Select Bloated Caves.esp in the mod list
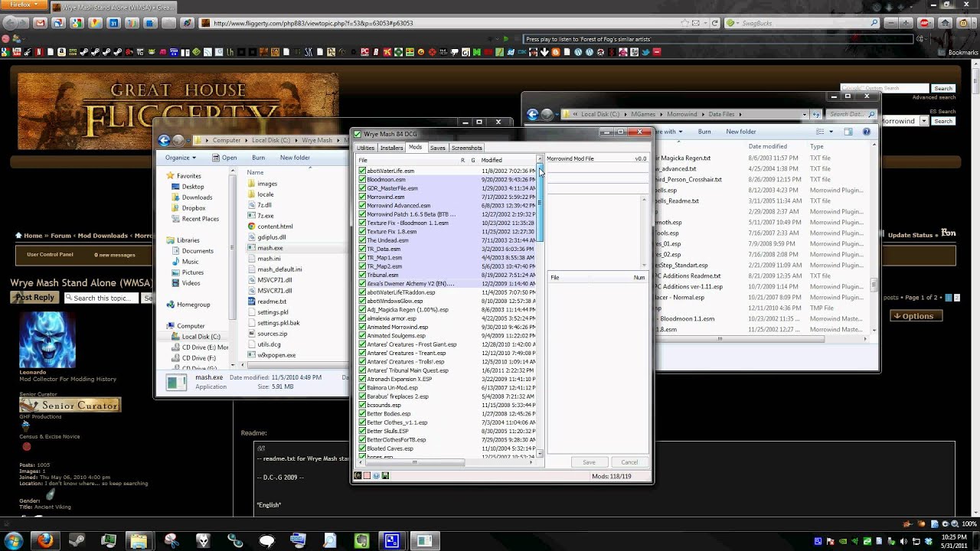The height and width of the screenshot is (551, 980). (x=390, y=448)
